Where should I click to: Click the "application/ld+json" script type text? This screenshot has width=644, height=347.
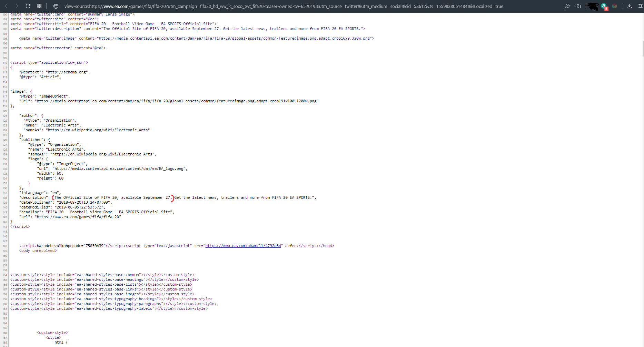[x=63, y=63]
